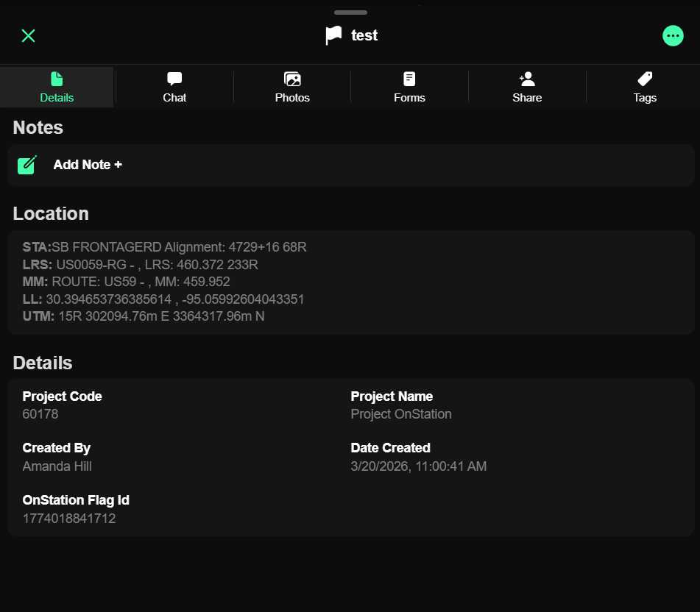
Task: Click the Forms sheet icon
Action: point(409,79)
